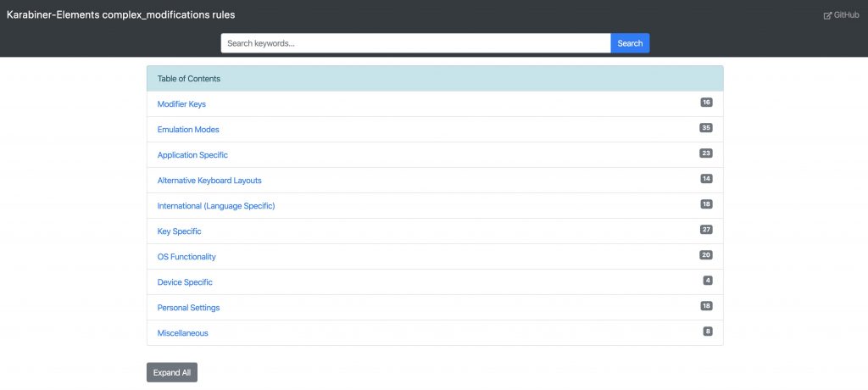The image size is (868, 390).
Task: Click the 8 badge on Miscellaneous
Action: [708, 331]
